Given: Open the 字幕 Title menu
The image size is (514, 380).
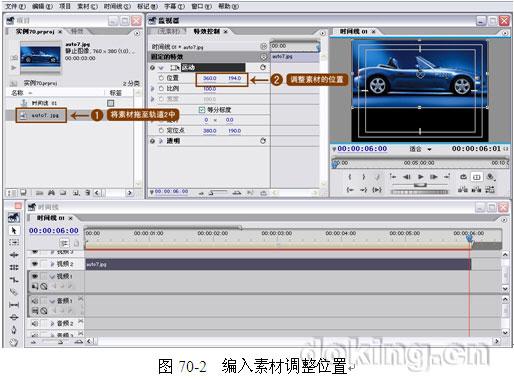Looking at the screenshot, I should coord(175,6).
